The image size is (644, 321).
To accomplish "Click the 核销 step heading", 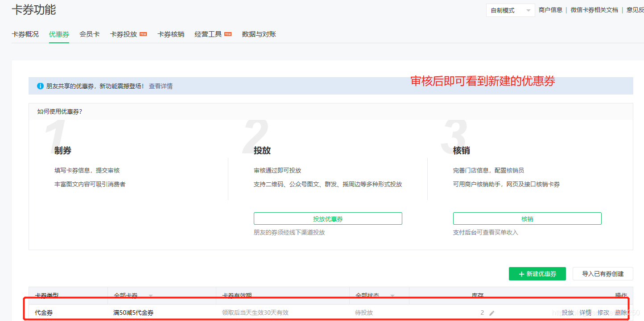I will tap(462, 151).
